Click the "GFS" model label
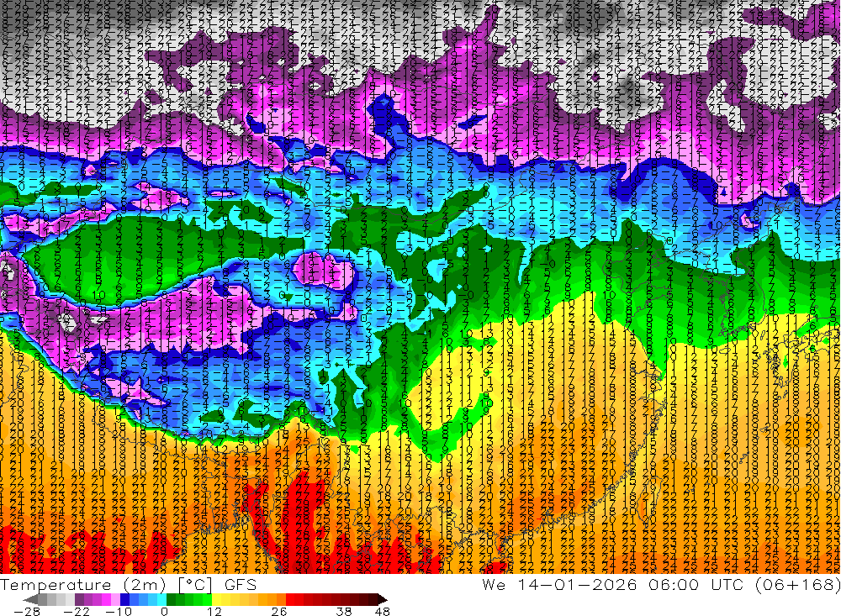This screenshot has height=616, width=841. click(x=241, y=585)
